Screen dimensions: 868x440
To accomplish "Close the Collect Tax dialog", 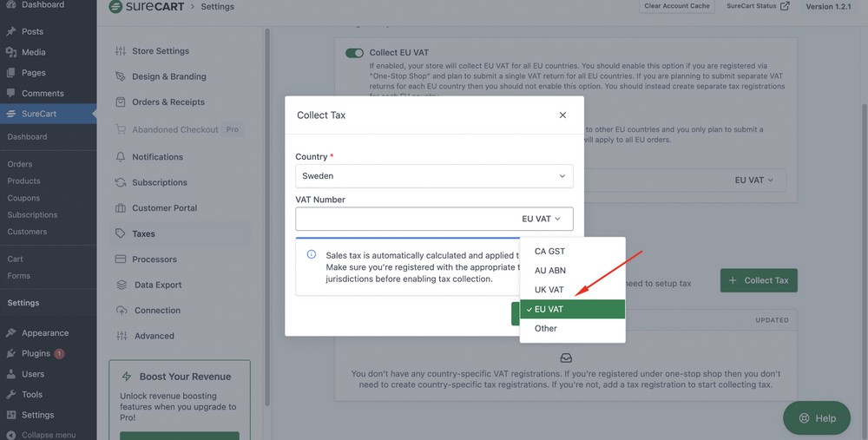I will [x=562, y=115].
